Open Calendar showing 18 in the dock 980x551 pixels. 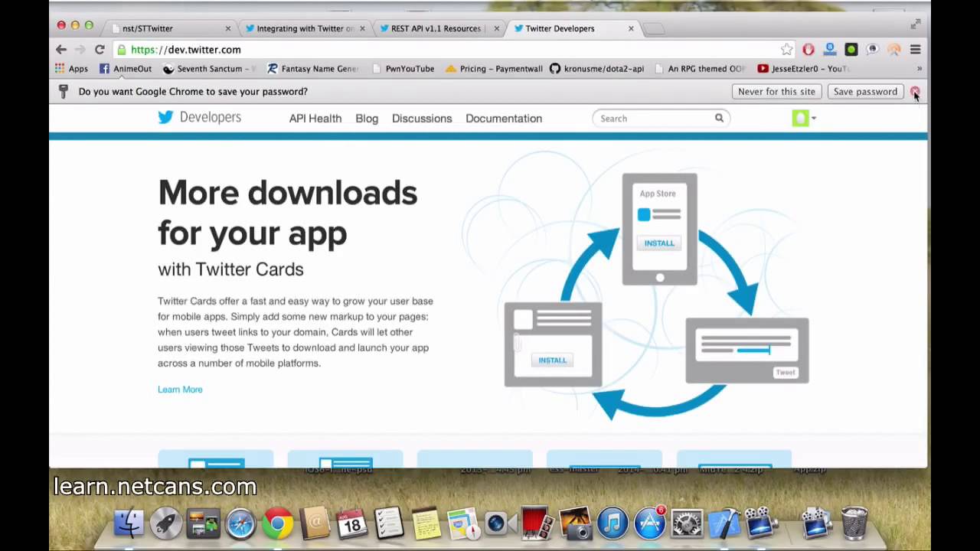(x=351, y=524)
